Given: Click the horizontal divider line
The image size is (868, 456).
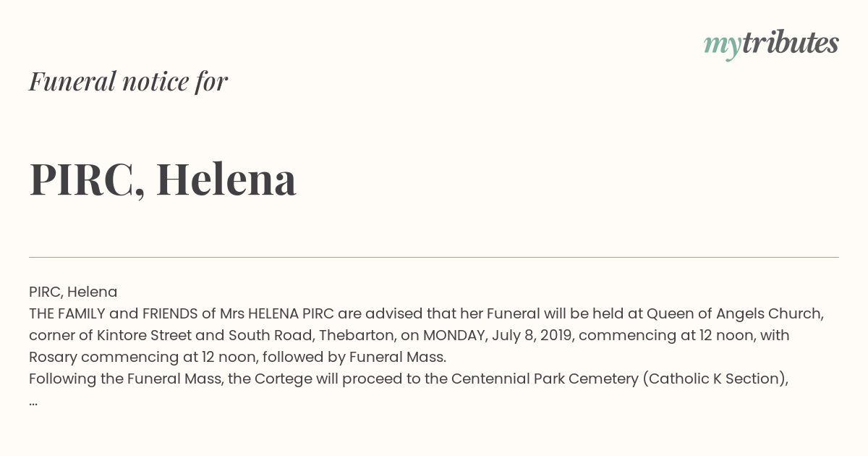Looking at the screenshot, I should click(434, 257).
